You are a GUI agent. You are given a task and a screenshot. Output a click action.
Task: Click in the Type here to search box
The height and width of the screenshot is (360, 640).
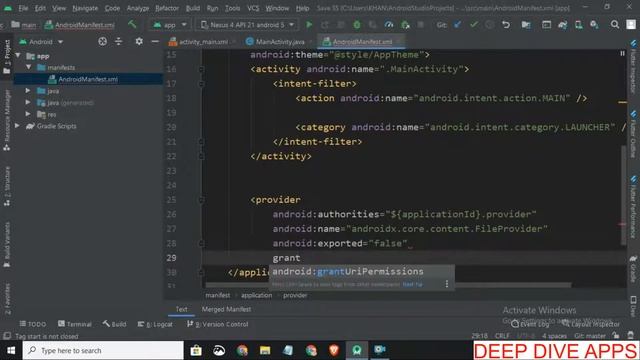[x=103, y=350]
